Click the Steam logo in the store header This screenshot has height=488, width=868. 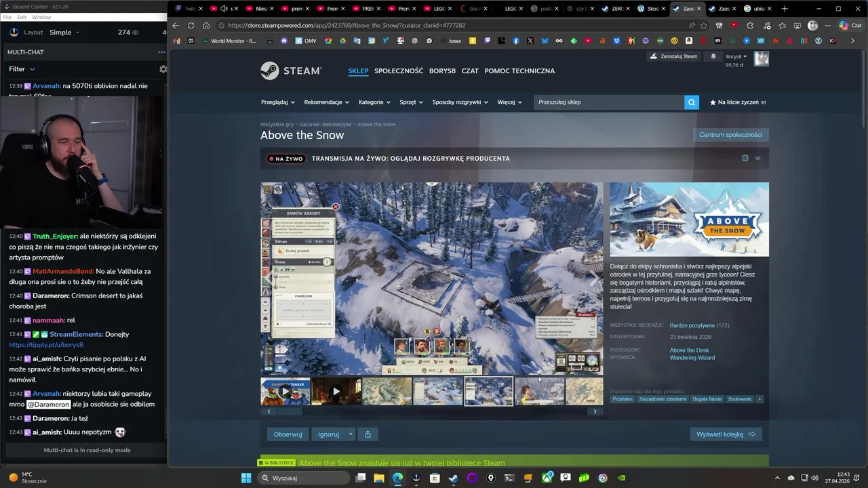[x=290, y=70]
